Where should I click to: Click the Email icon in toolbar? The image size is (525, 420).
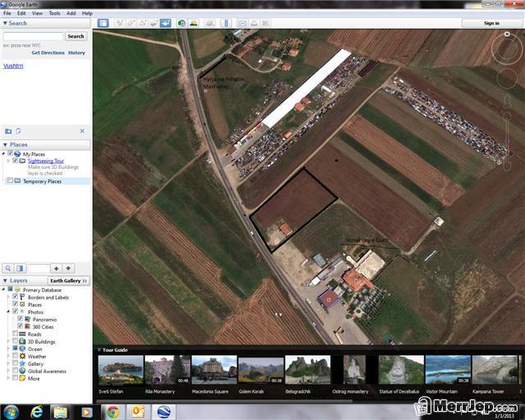(x=243, y=23)
